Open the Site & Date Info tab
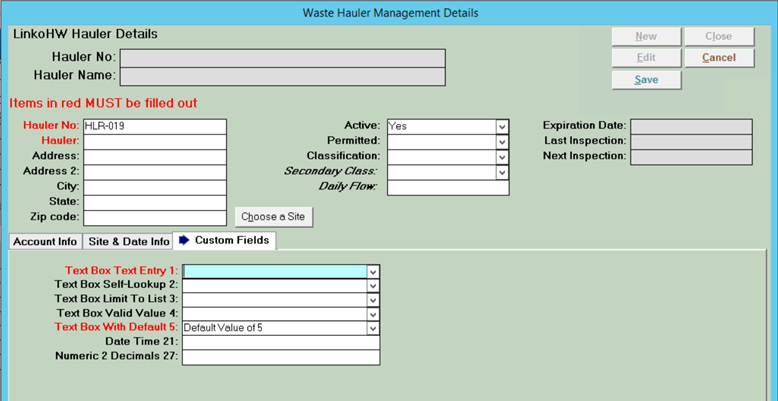Viewport: 778px width, 401px height. 128,242
